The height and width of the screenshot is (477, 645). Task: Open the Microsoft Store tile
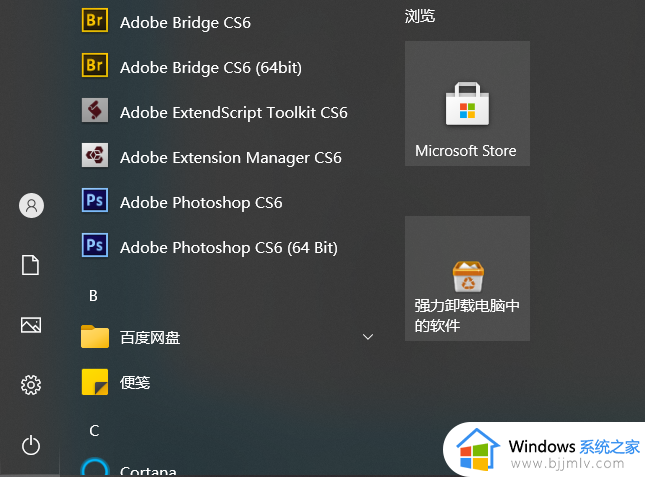pyautogui.click(x=467, y=104)
